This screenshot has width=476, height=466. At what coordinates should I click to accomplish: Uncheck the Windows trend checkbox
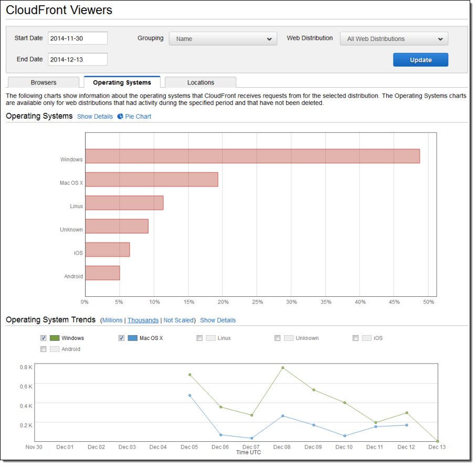[x=44, y=338]
